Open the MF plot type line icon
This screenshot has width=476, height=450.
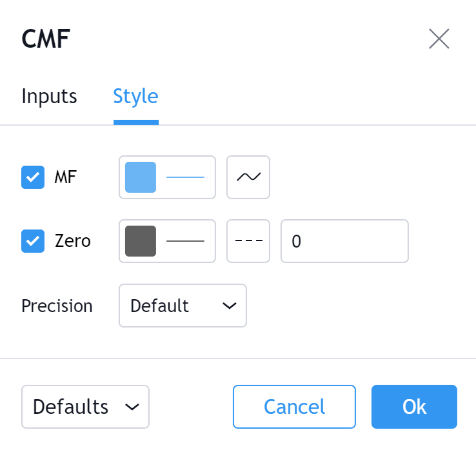(248, 177)
